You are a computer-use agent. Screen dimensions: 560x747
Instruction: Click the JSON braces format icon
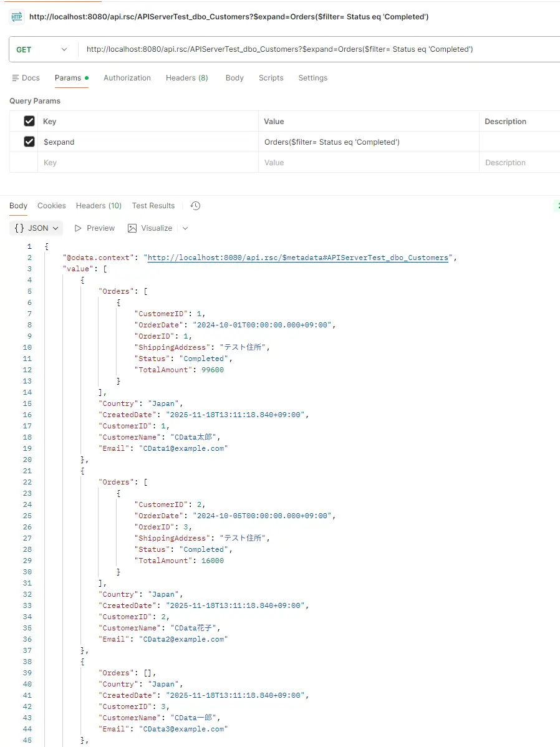click(x=19, y=228)
